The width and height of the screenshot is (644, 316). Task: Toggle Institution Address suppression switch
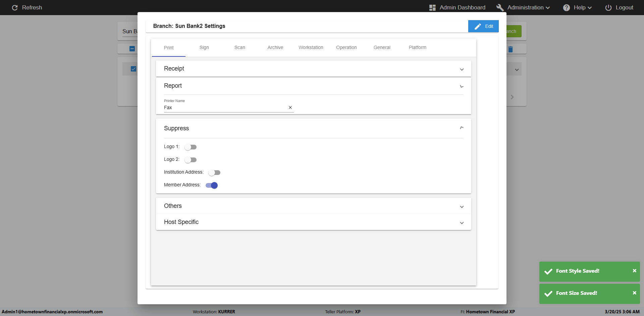tap(214, 173)
